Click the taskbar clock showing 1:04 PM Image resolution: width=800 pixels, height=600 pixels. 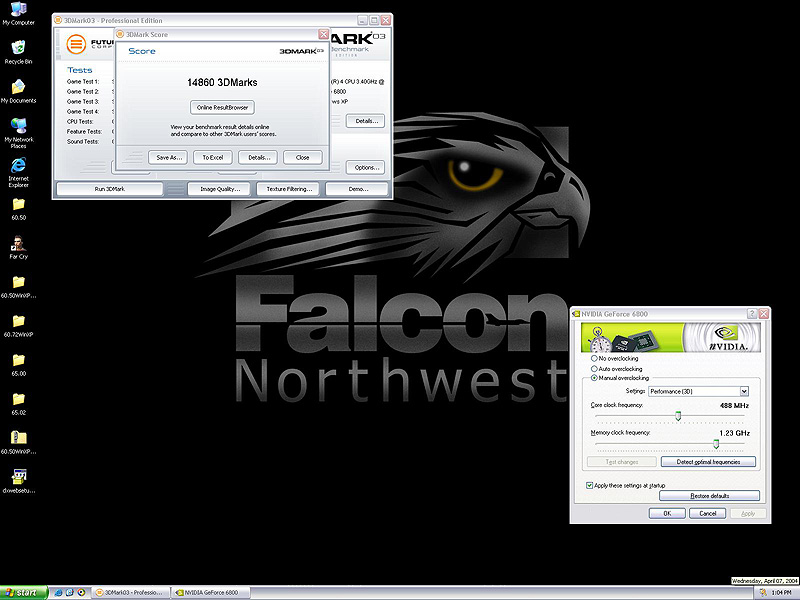coord(781,592)
